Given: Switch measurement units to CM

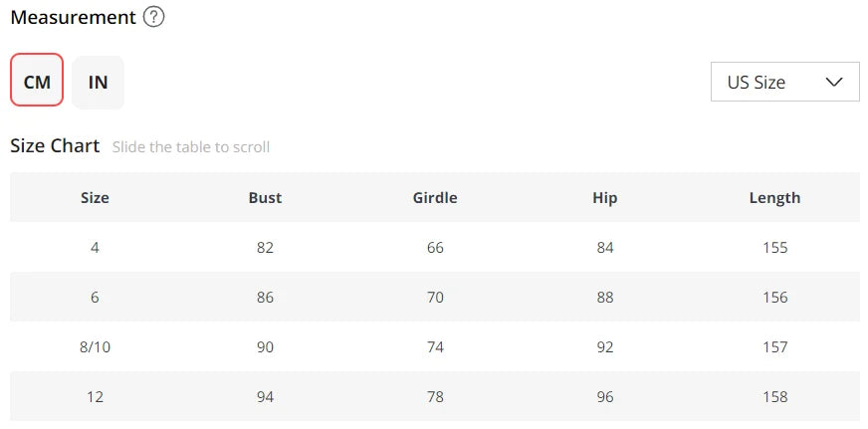Looking at the screenshot, I should pos(37,82).
